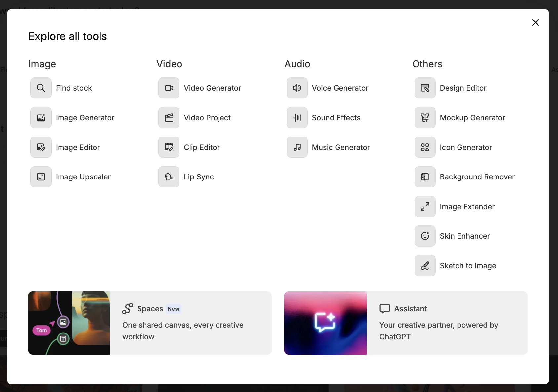Go to Video Project tool
Image resolution: width=558 pixels, height=392 pixels.
pyautogui.click(x=207, y=118)
